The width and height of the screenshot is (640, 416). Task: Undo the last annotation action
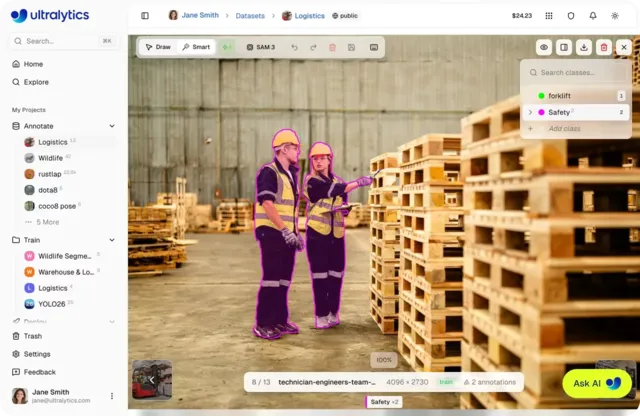(294, 47)
